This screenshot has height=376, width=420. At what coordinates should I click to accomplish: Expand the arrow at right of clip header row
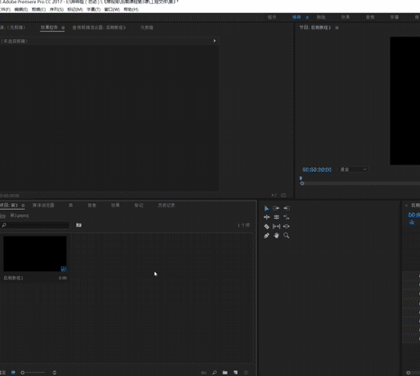click(215, 41)
